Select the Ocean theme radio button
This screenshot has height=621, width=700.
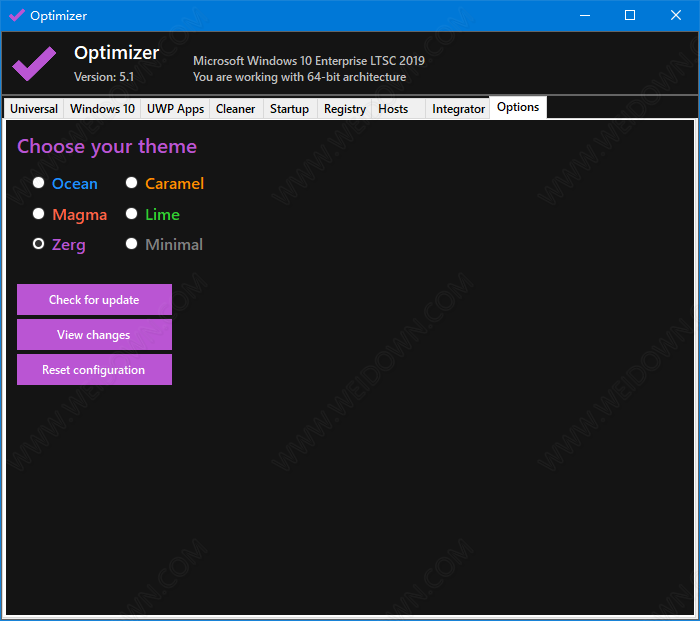tap(38, 183)
